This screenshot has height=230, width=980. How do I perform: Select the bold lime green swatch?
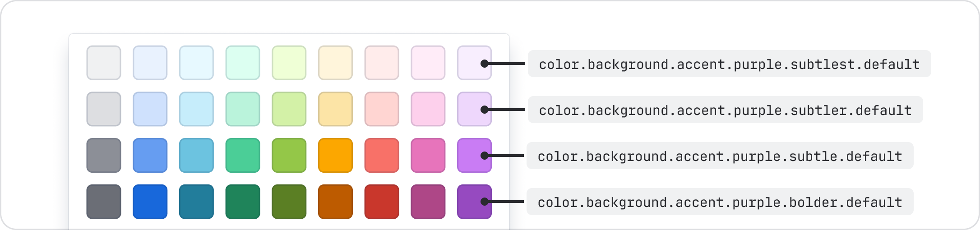[x=289, y=202]
